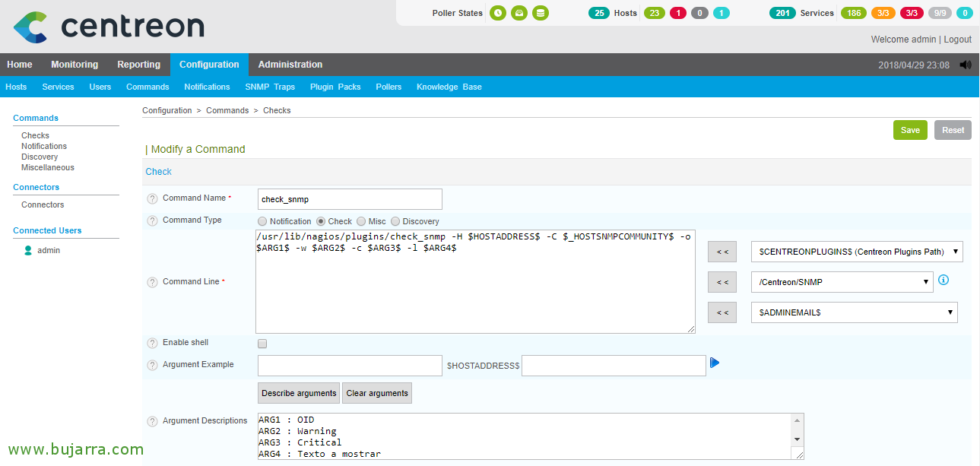Click the gray Reset button

(953, 130)
